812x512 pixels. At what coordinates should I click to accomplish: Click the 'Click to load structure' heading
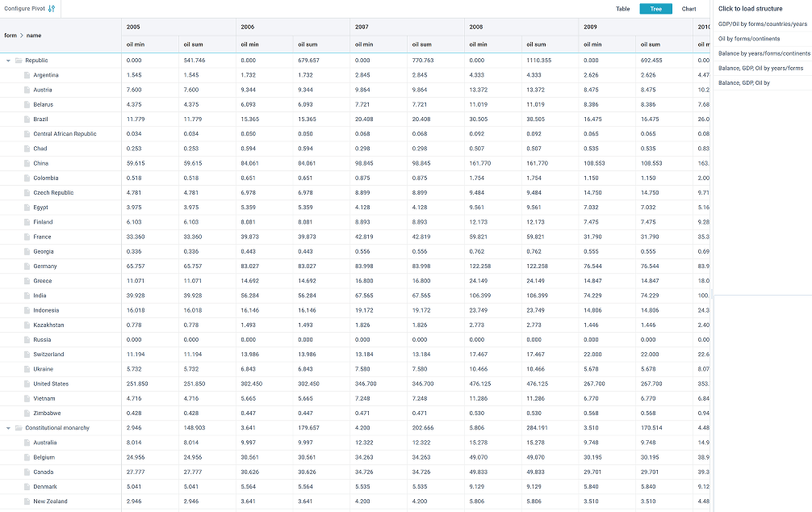click(750, 9)
